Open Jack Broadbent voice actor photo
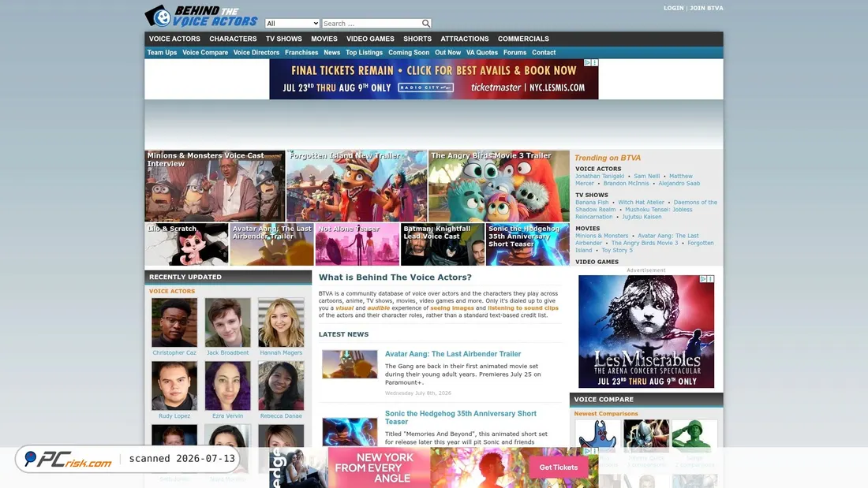868x488 pixels. 227,322
